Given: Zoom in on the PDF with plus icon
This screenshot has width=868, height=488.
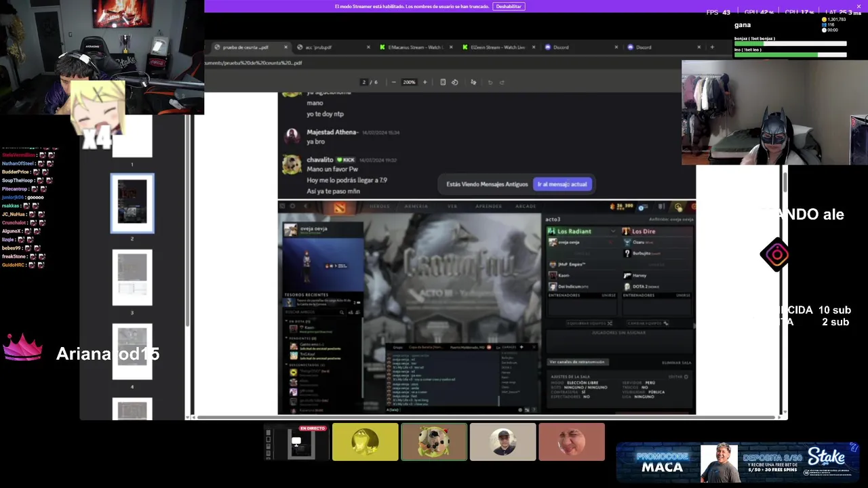Looking at the screenshot, I should tap(425, 82).
